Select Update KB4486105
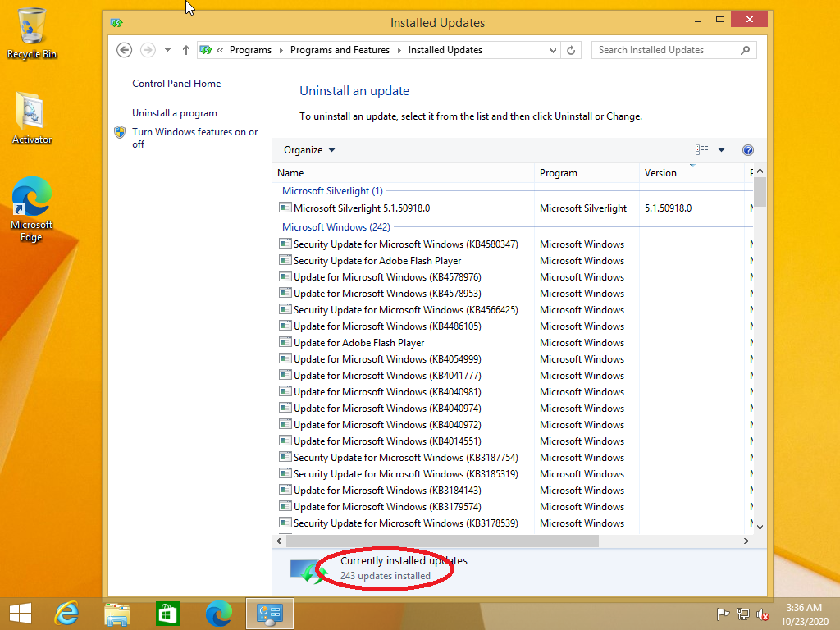Image resolution: width=840 pixels, height=630 pixels. (x=381, y=326)
